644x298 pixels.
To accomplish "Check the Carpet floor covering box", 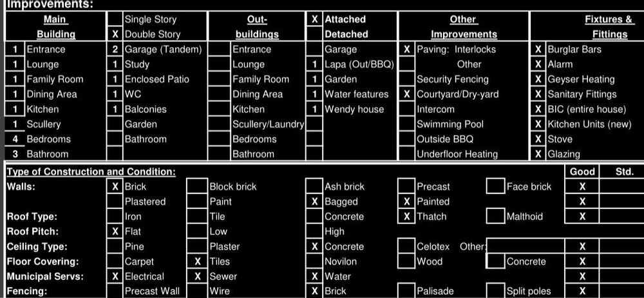I will [115, 261].
